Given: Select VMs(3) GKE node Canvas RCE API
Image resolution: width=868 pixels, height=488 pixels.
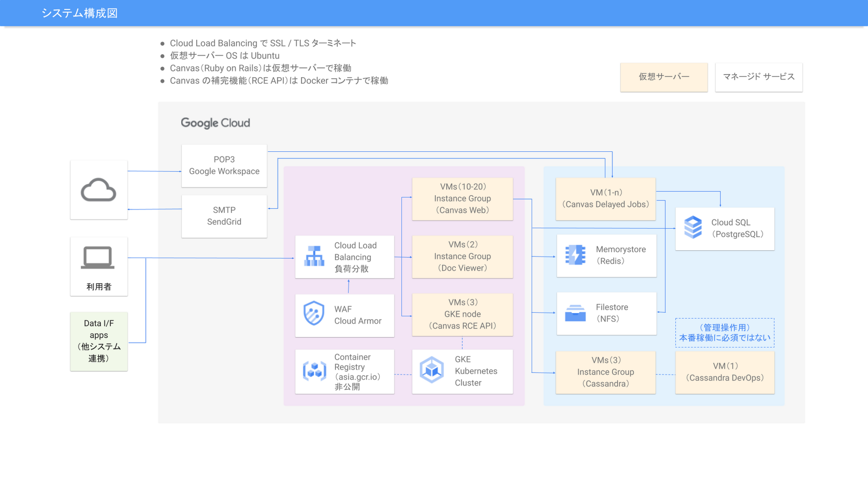Looking at the screenshot, I should click(x=463, y=314).
